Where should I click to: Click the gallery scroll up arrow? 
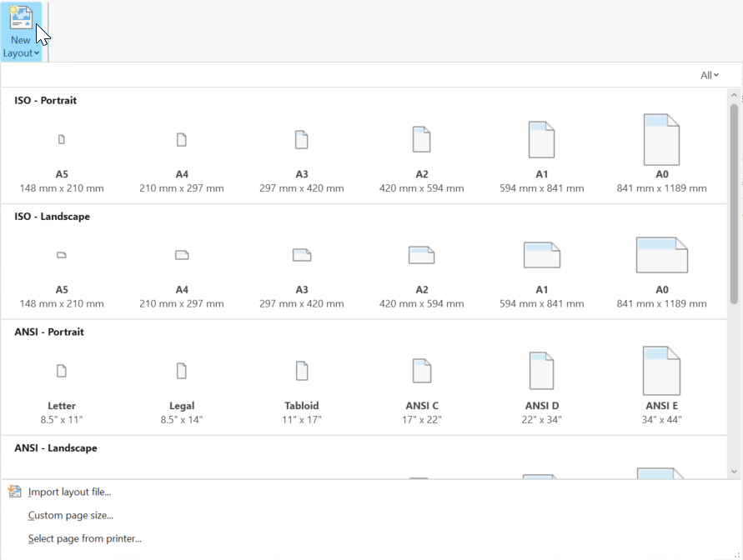734,95
